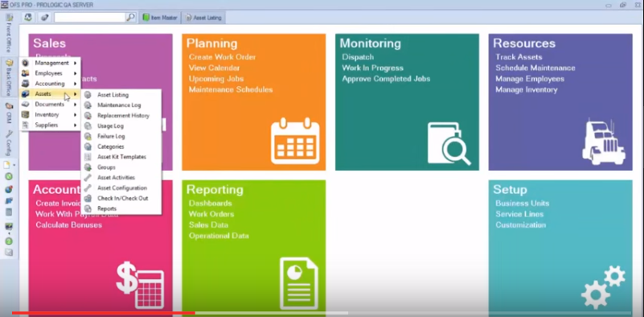Image resolution: width=644 pixels, height=317 pixels.
Task: Open the Front Office sidebar tab
Action: (x=9, y=34)
